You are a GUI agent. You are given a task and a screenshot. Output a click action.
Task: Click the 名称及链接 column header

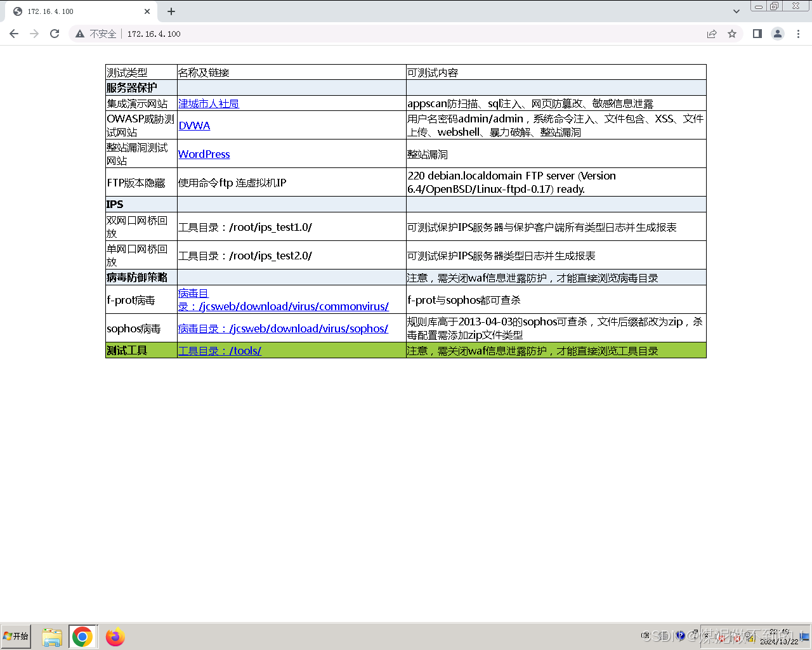pyautogui.click(x=292, y=72)
